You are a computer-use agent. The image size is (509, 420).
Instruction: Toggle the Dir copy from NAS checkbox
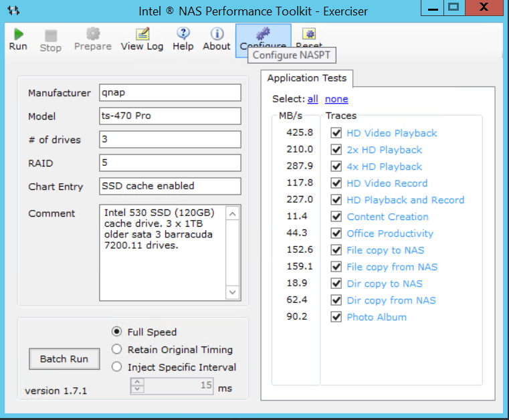click(x=336, y=300)
